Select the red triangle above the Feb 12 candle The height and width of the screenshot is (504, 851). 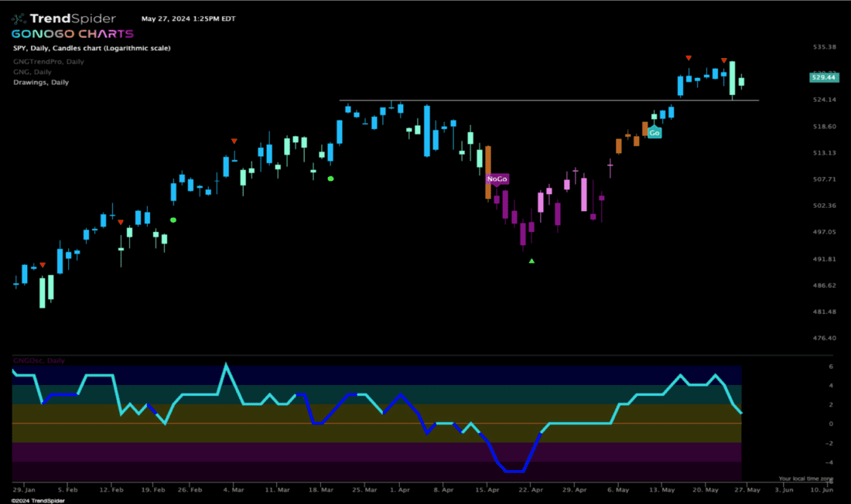point(120,222)
